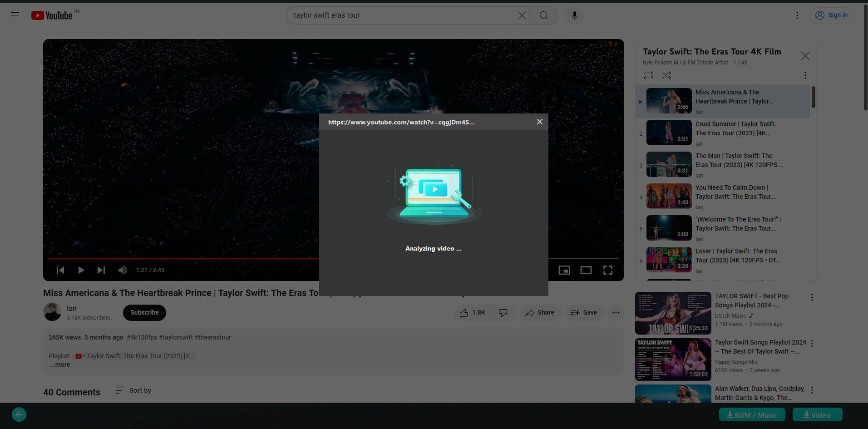Close the Analyzing video dialog
The image size is (868, 429).
click(539, 122)
